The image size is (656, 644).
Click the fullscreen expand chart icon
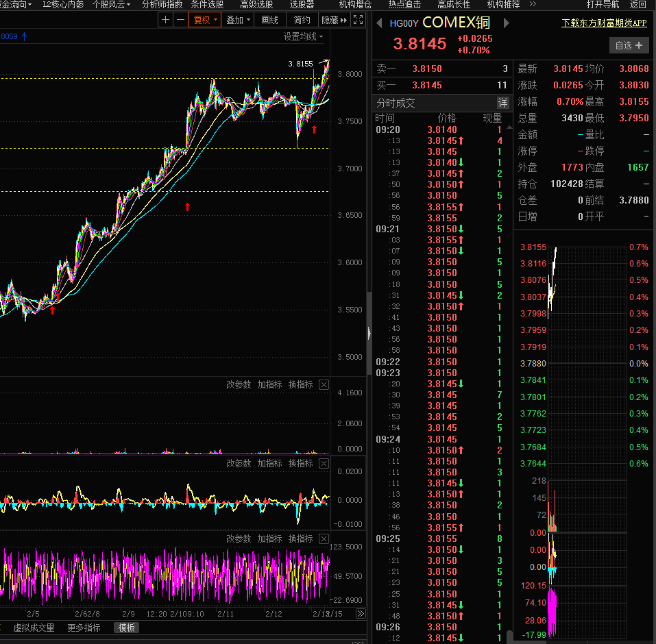tap(359, 20)
